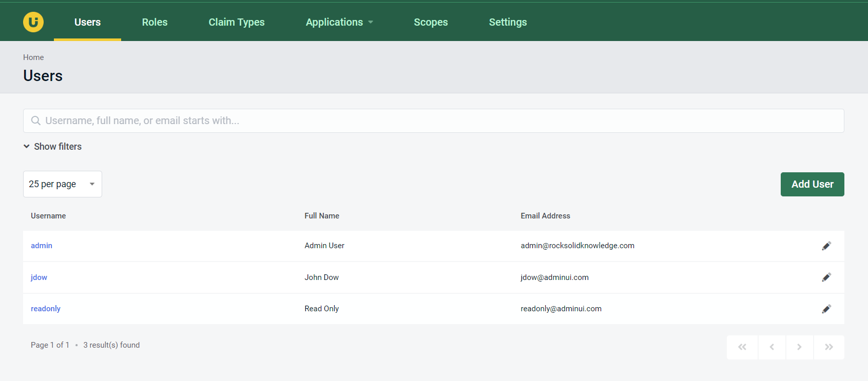Click the Full Name column header

pos(322,216)
